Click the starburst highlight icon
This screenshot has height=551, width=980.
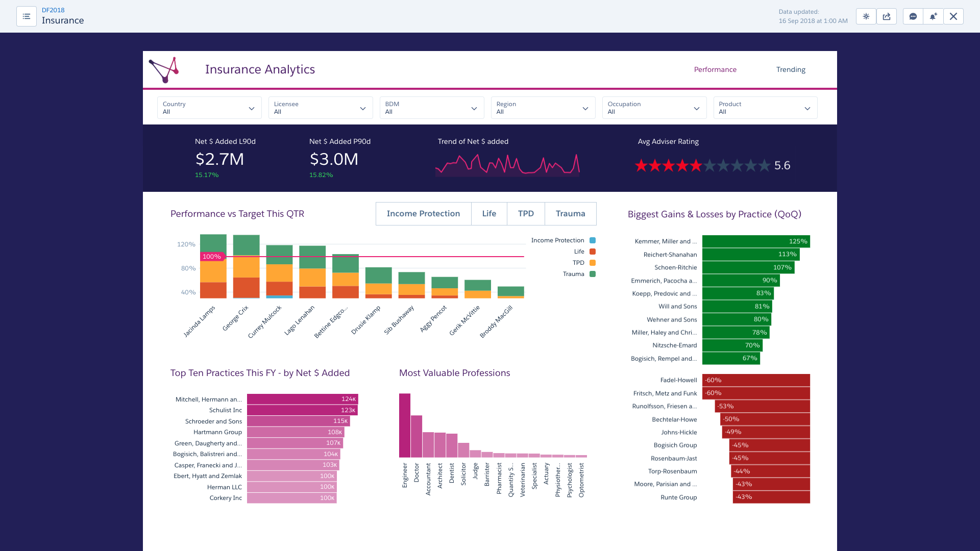click(866, 16)
